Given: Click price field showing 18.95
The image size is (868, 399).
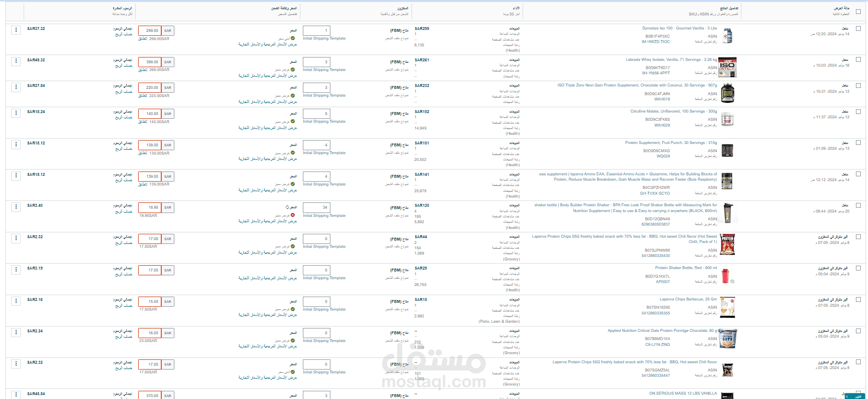Looking at the screenshot, I should point(150,207).
